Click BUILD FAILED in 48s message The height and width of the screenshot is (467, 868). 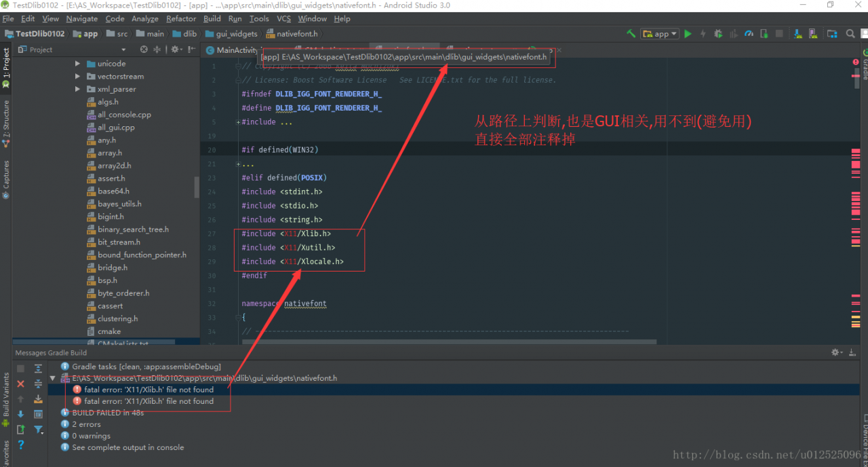pyautogui.click(x=102, y=413)
